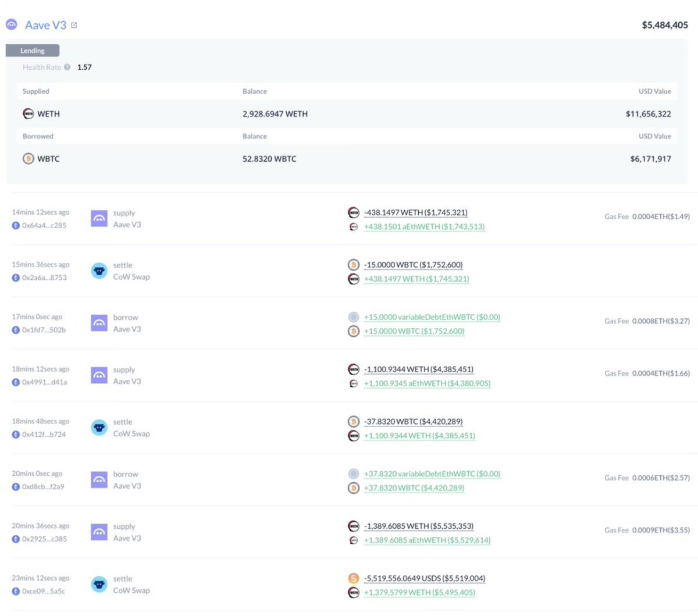Click the WETH icon beside -1,389.6085 WETH
Screen dimensions: 698x616
point(354,526)
